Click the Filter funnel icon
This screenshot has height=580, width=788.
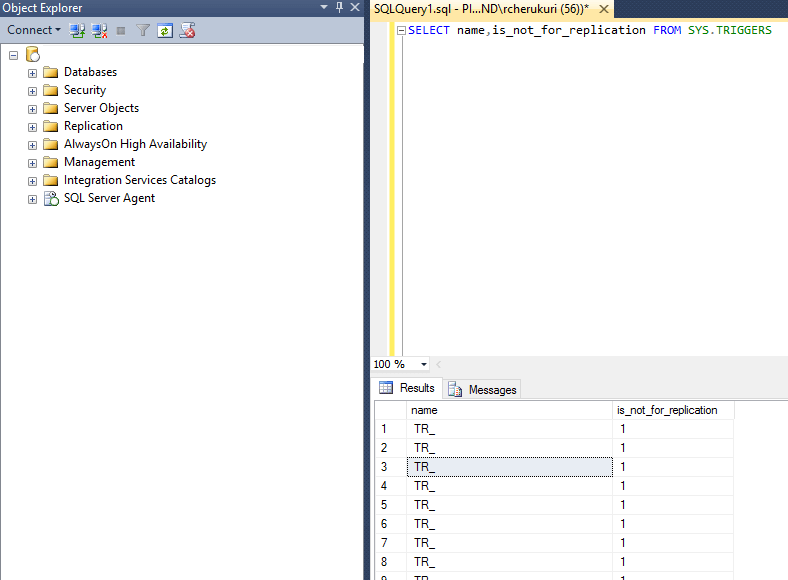point(143,31)
